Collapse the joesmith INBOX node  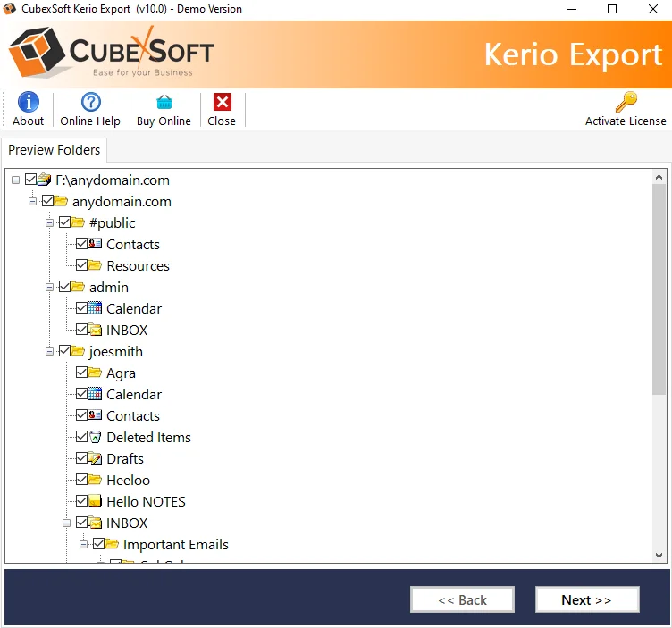pos(66,523)
